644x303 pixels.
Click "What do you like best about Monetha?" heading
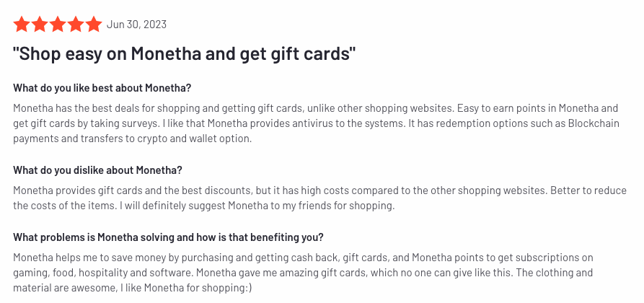pos(102,88)
